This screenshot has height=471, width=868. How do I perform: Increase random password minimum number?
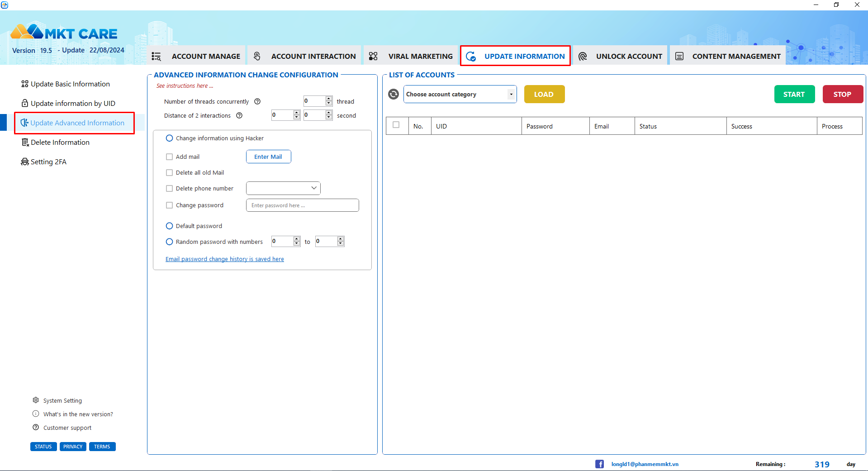pos(297,238)
